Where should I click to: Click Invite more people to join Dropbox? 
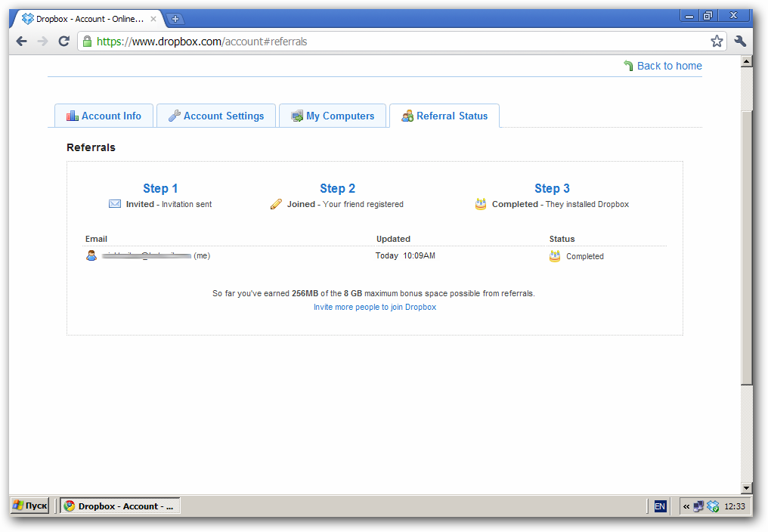tap(375, 307)
